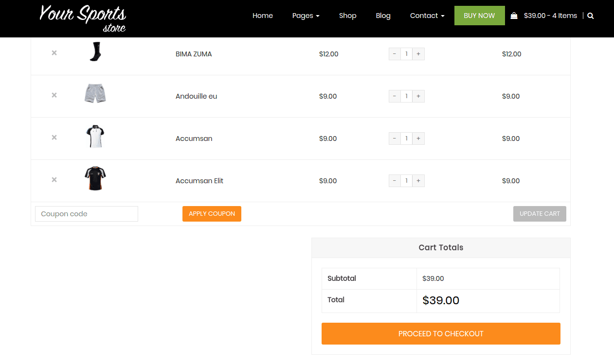Click the UPDATE CART button
614x364 pixels.
point(540,214)
